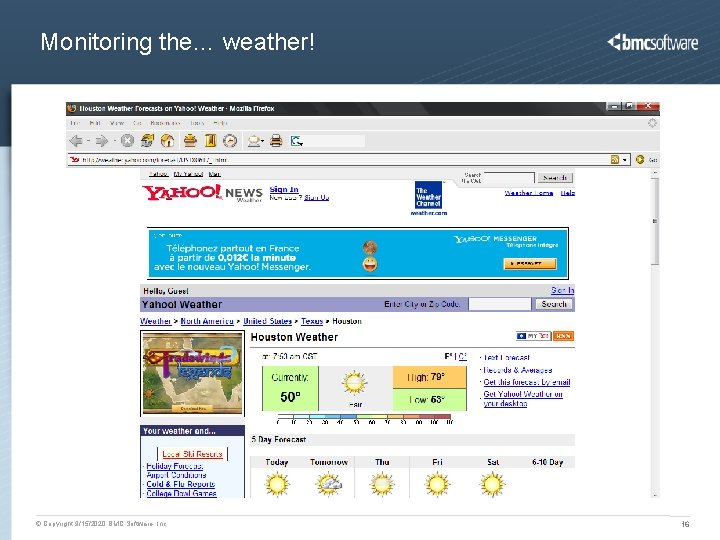Open the 6-10 Day forecast heading
This screenshot has width=720, height=540.
click(x=547, y=462)
